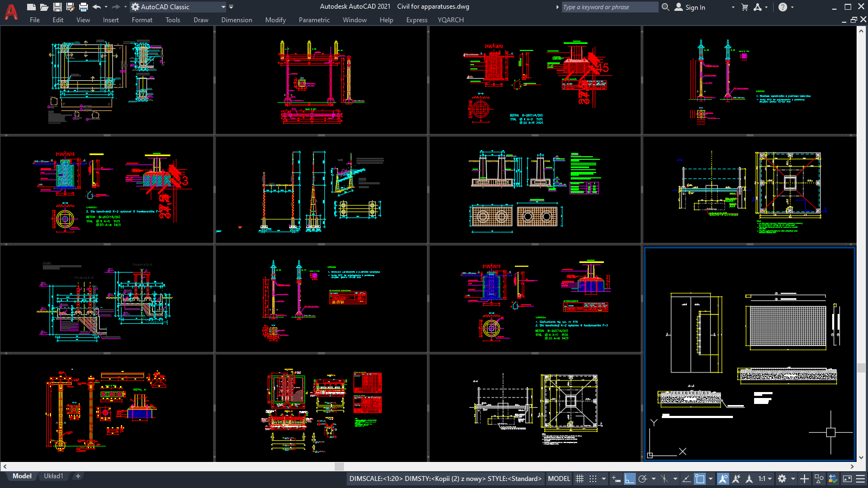Expand the Sign In dropdown arrow

pyautogui.click(x=732, y=8)
